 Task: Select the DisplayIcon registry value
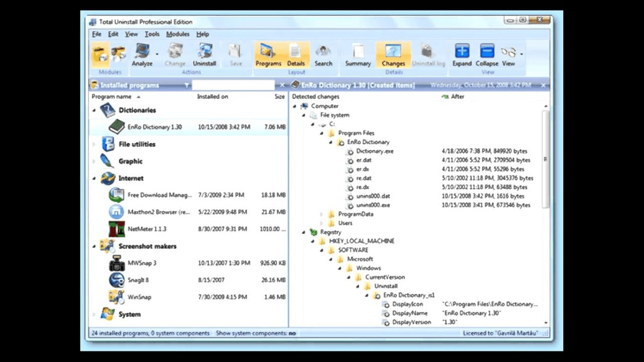coord(407,304)
